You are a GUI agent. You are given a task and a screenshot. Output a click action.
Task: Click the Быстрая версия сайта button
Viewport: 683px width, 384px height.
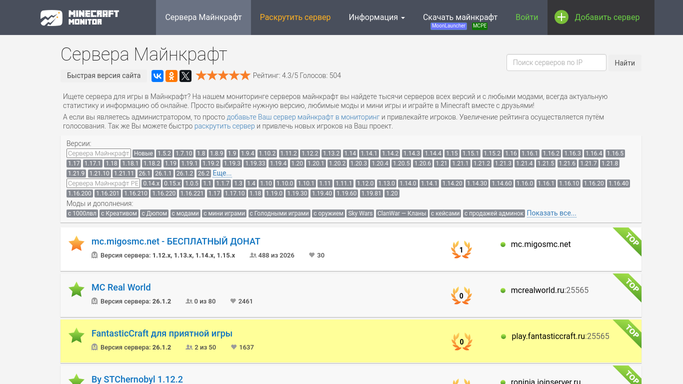104,76
